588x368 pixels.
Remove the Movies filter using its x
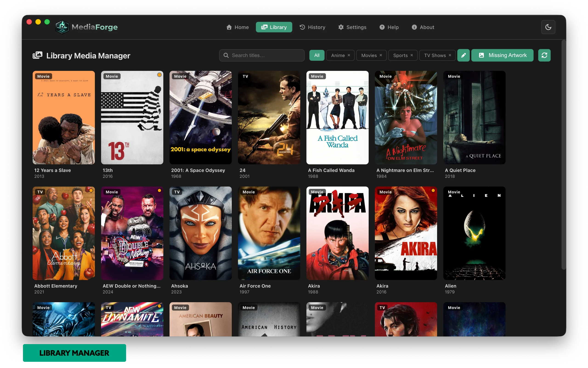(x=381, y=55)
